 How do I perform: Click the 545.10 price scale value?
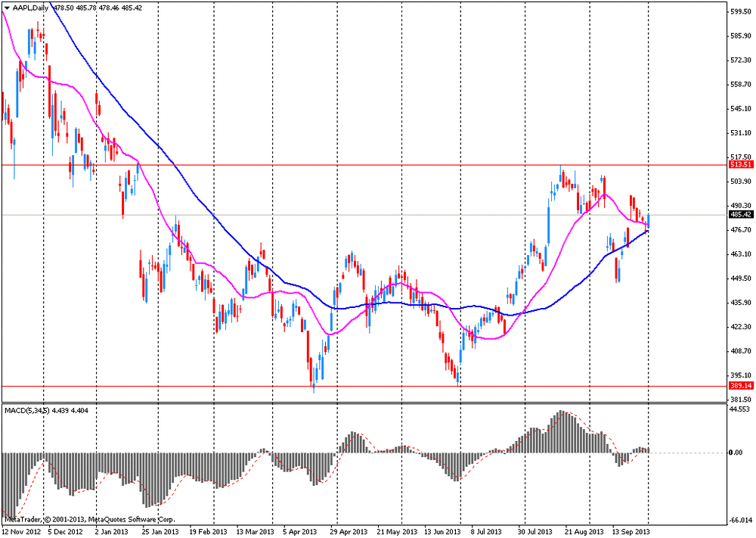pyautogui.click(x=742, y=108)
